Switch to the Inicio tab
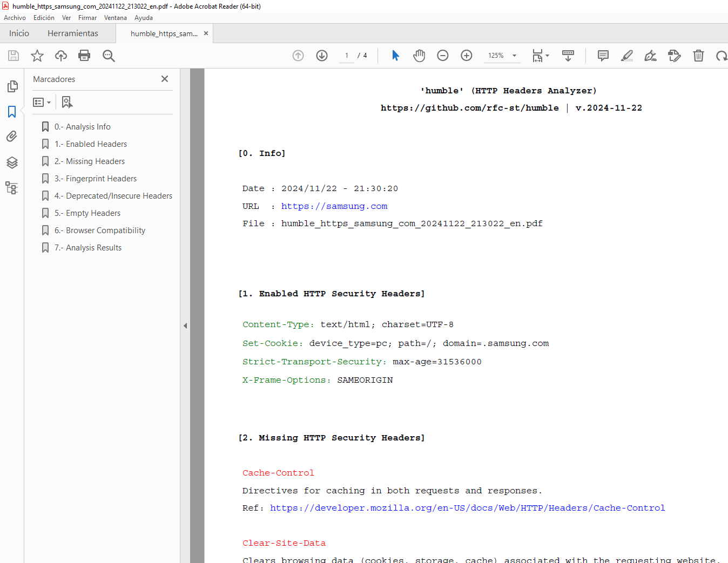The height and width of the screenshot is (563, 728). 19,33
